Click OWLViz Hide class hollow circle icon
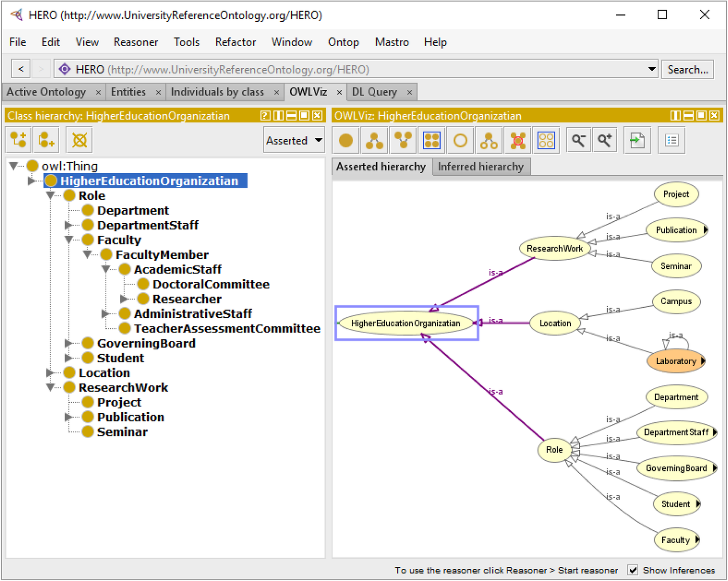This screenshot has height=581, width=728. click(461, 140)
